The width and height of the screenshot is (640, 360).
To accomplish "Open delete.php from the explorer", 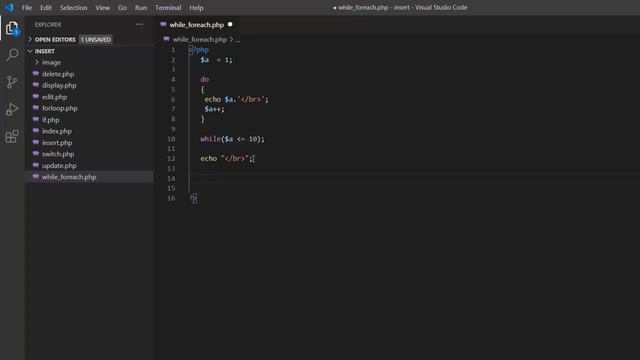I will pyautogui.click(x=58, y=74).
